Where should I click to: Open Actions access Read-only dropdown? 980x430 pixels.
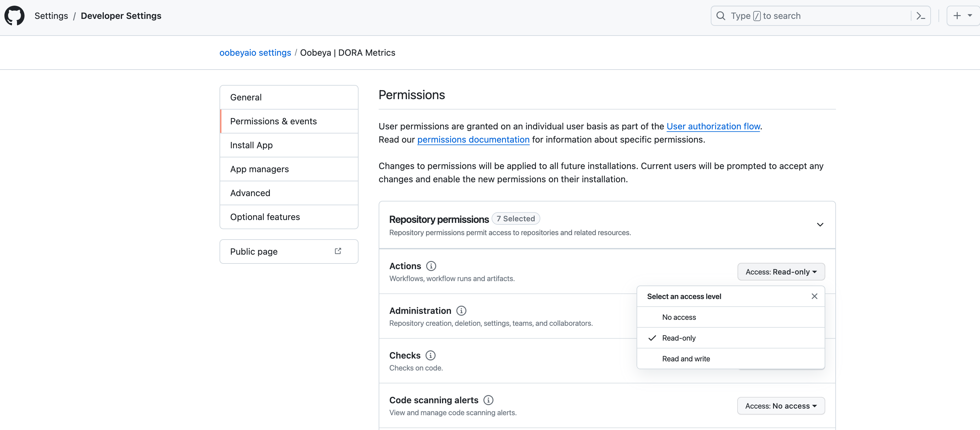[781, 272]
